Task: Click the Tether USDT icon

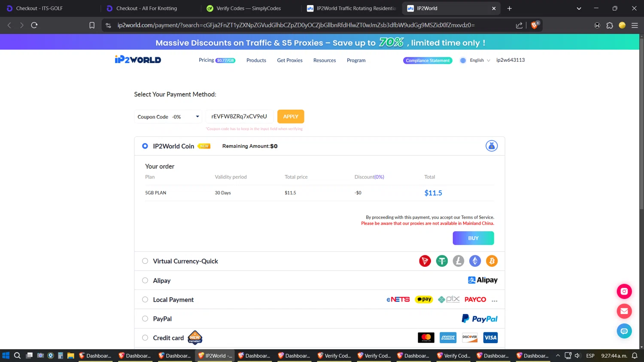Action: pos(442,261)
